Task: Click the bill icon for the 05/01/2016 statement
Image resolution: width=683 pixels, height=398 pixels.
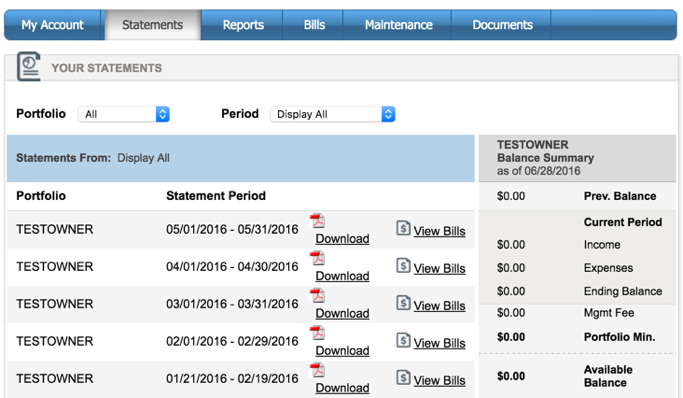Action: (x=403, y=228)
